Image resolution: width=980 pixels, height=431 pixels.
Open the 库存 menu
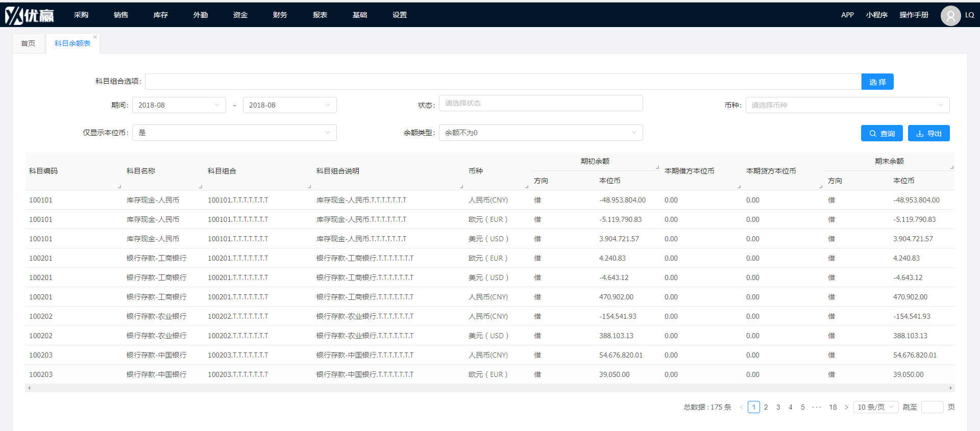(x=161, y=15)
